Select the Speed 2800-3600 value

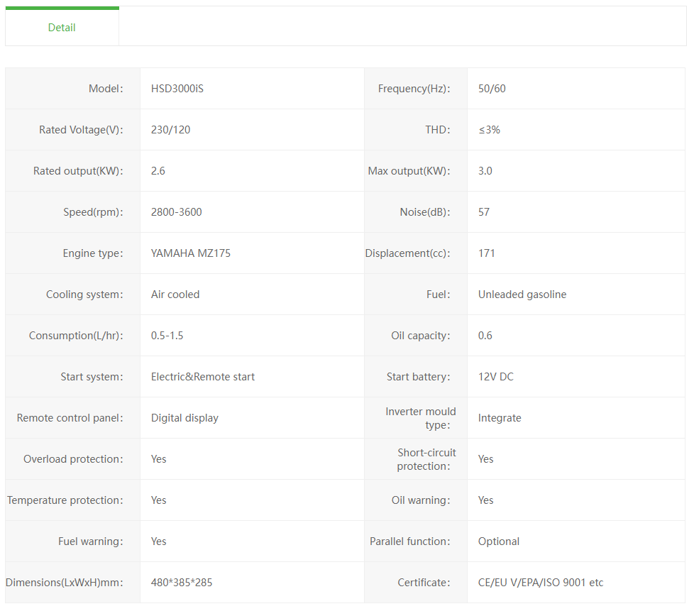pyautogui.click(x=176, y=212)
